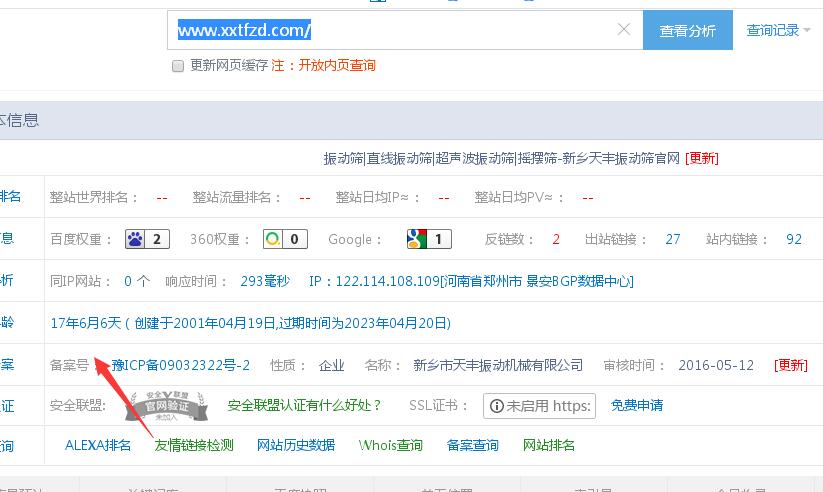
Task: Enable the 更新网页缓存 checkbox
Action: pyautogui.click(x=178, y=66)
